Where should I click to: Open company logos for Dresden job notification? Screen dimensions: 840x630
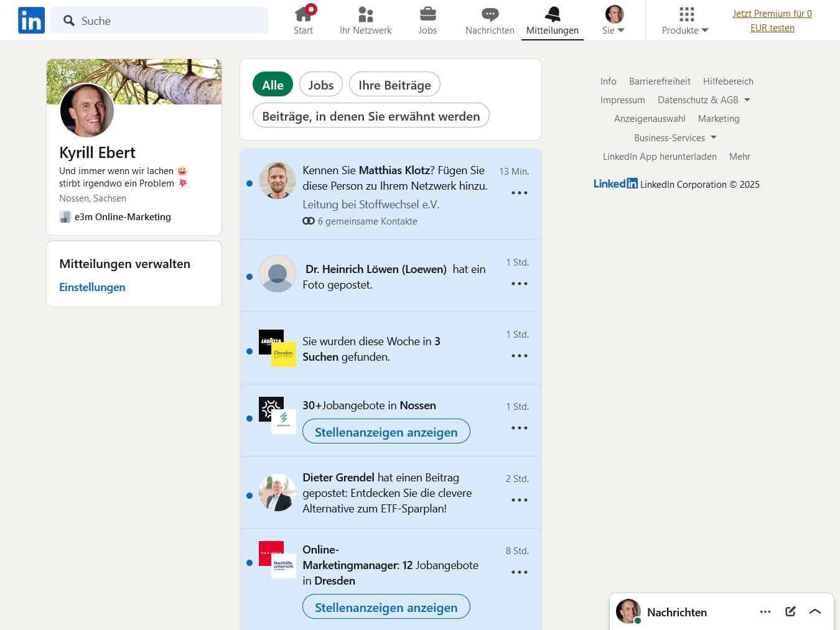[278, 560]
